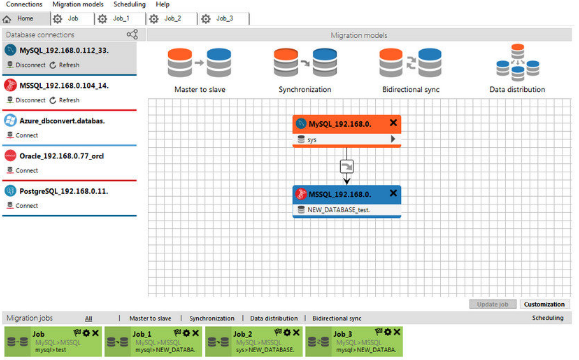The height and width of the screenshot is (360, 579).
Task: Open the Help menu
Action: [162, 4]
